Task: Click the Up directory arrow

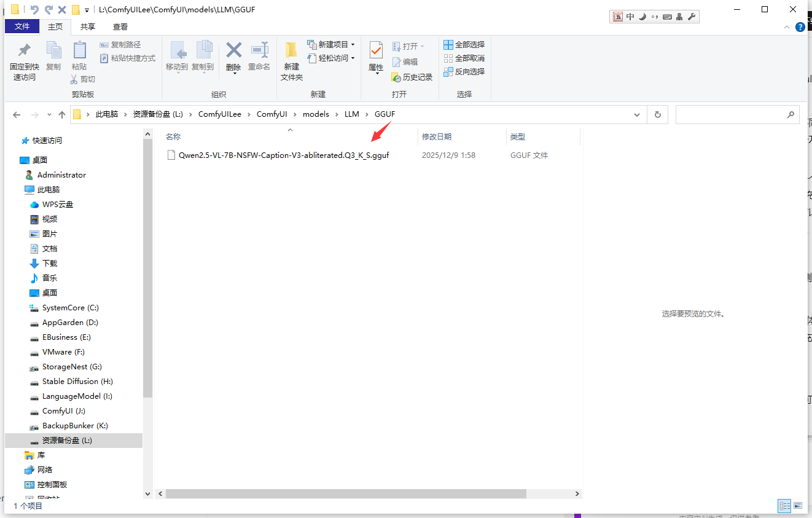Action: [62, 115]
